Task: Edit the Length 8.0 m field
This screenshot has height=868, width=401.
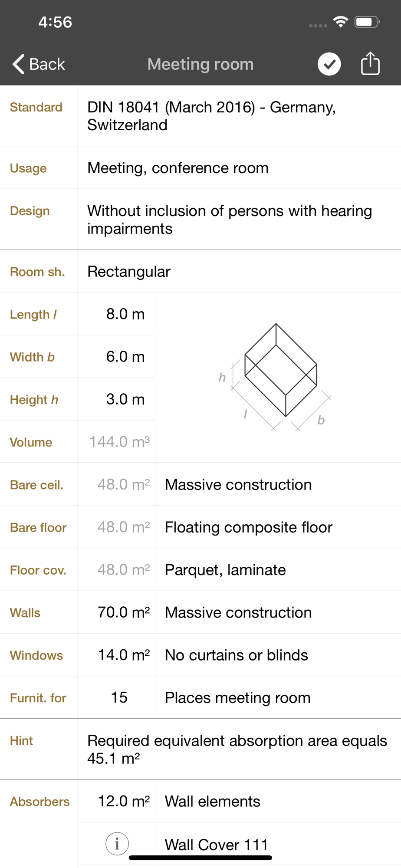Action: tap(116, 314)
